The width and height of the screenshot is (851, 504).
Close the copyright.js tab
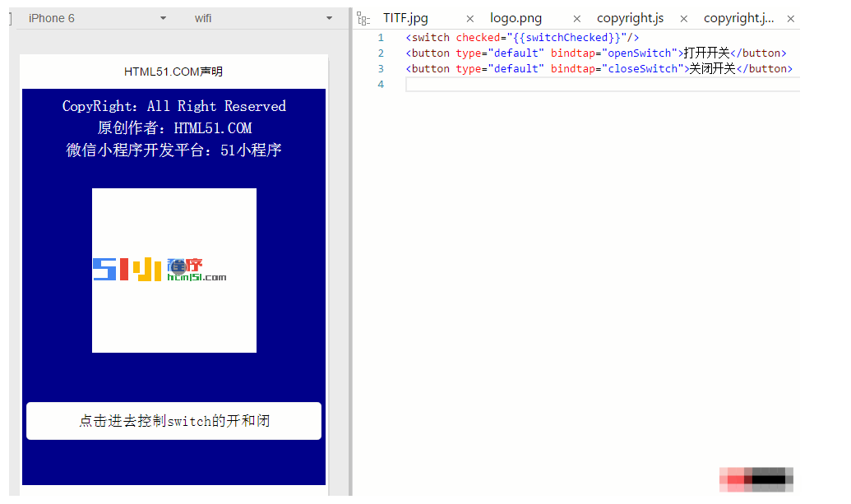click(x=684, y=19)
